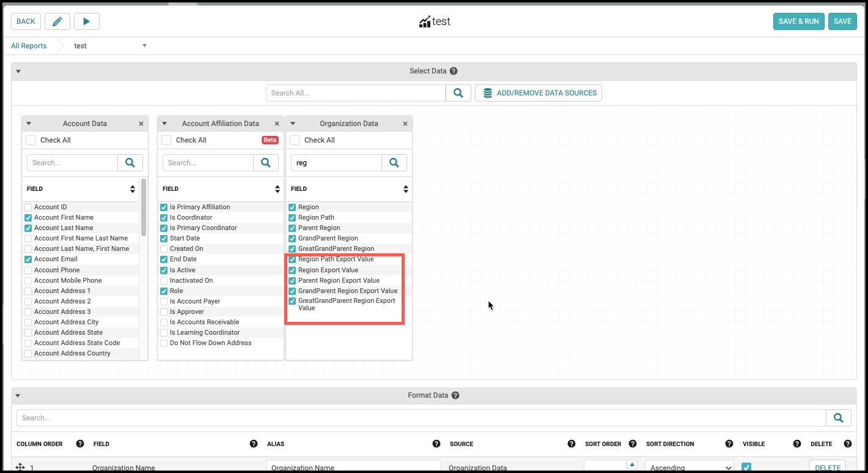Click the Organization Data search magnifier icon
The image size is (868, 473).
pos(394,163)
